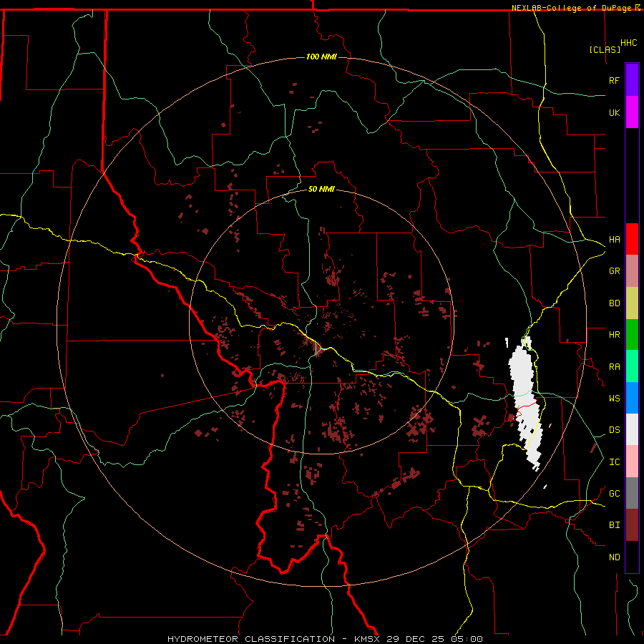Click the ND black legend swatch

(632, 557)
